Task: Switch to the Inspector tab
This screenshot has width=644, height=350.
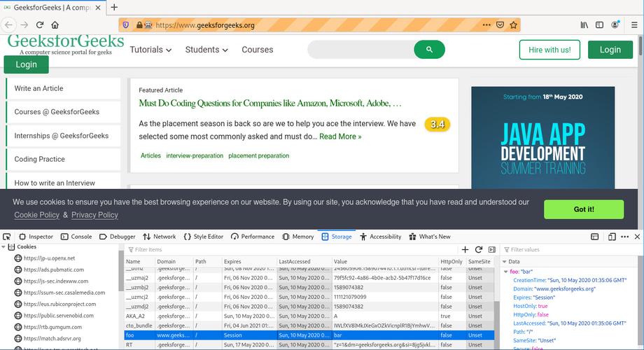Action: point(36,237)
